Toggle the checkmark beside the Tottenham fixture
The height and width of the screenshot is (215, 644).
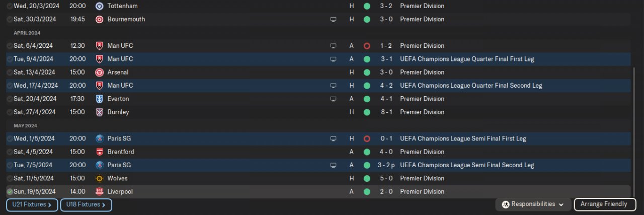tap(10, 6)
